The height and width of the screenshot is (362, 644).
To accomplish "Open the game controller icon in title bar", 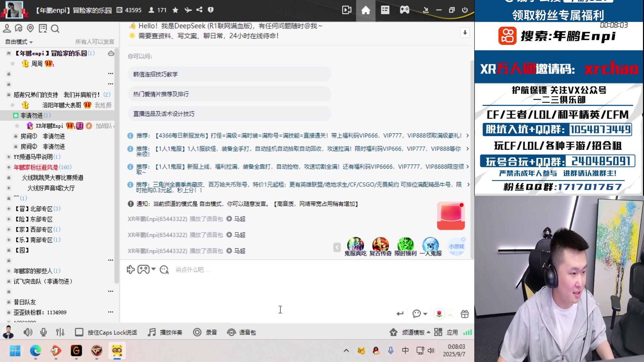I will pyautogui.click(x=405, y=10).
